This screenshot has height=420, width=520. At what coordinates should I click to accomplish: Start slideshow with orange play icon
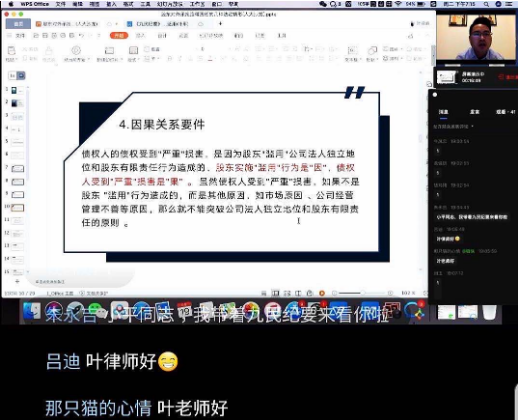click(x=322, y=293)
